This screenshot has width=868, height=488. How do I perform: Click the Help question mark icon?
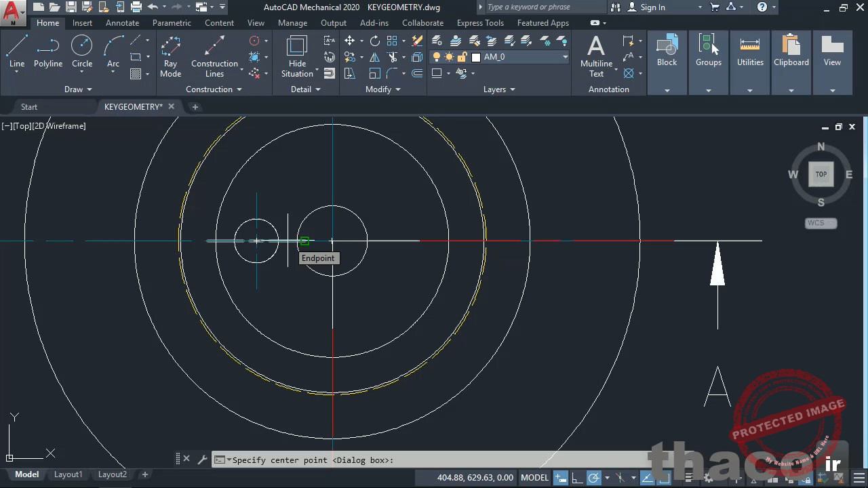pyautogui.click(x=762, y=7)
